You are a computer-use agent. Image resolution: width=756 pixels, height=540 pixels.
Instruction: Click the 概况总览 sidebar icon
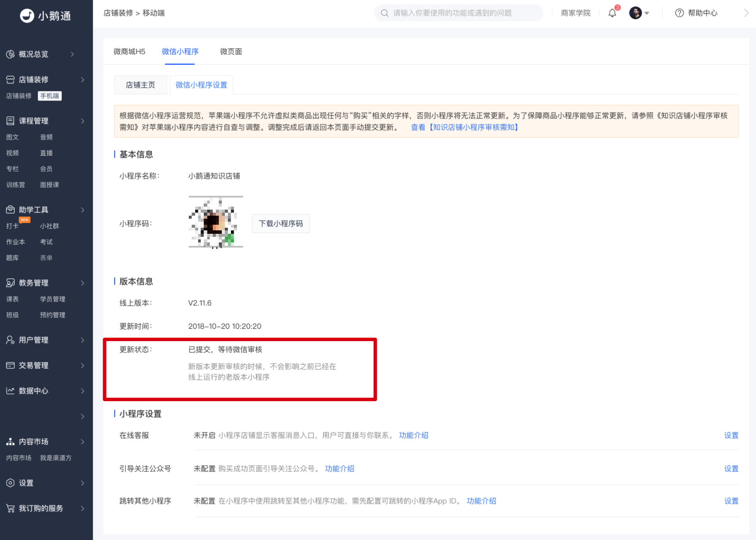click(x=10, y=54)
